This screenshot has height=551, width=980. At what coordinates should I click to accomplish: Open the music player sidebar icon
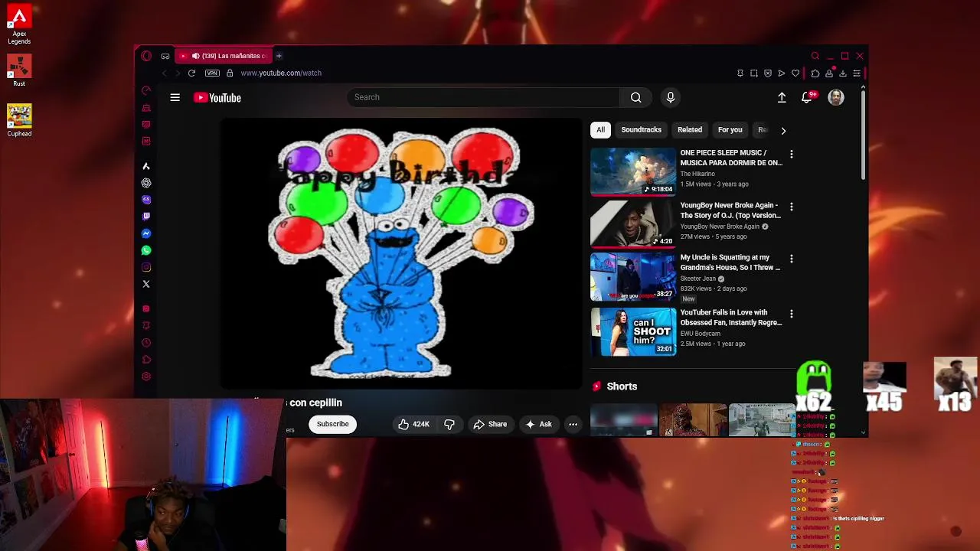coord(146,308)
